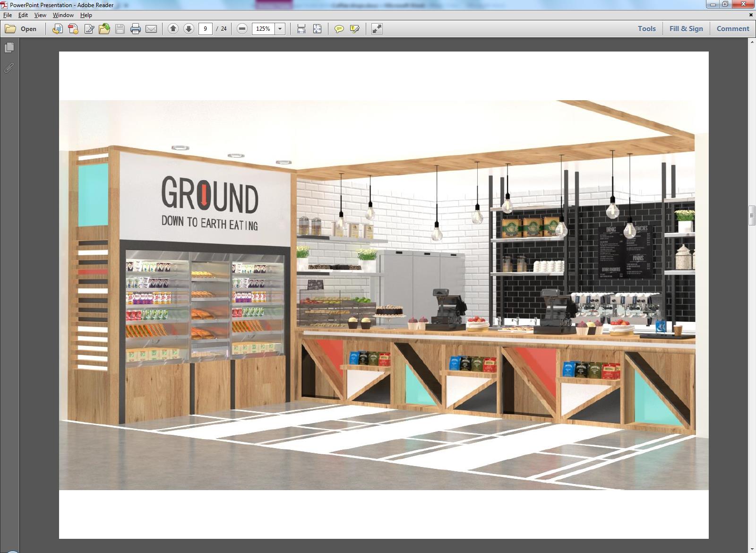Click the convert file to PDF online icon
The image size is (756, 553).
coord(58,29)
